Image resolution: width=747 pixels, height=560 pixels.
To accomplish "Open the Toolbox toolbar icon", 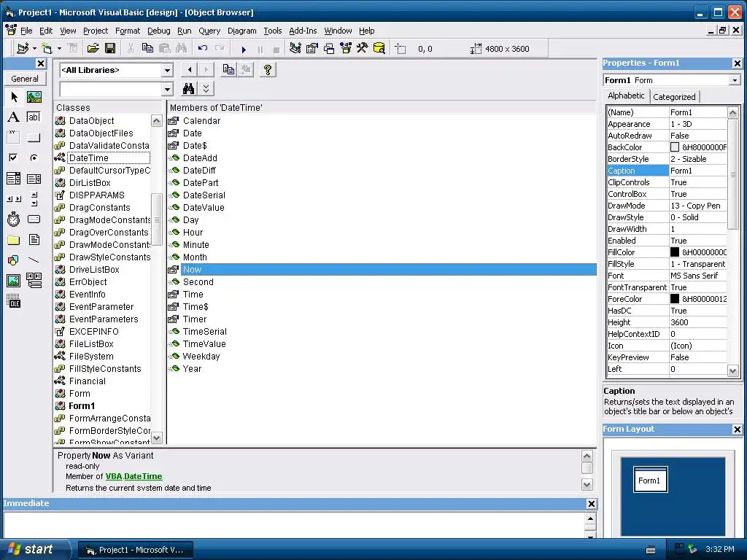I will tap(362, 48).
